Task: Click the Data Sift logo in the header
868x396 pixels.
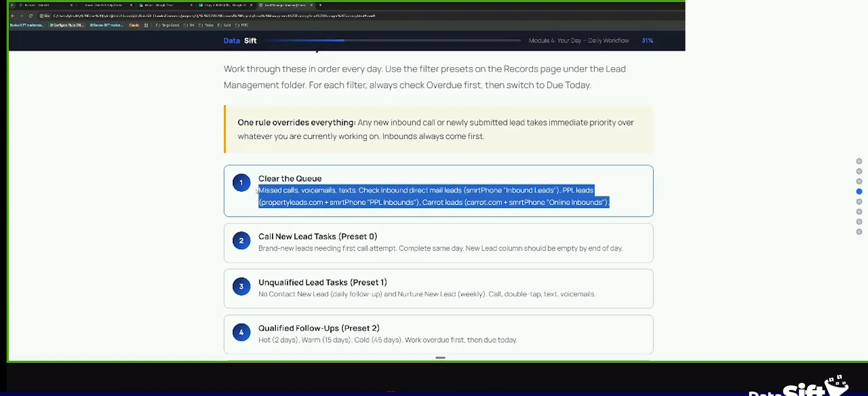Action: [x=240, y=41]
